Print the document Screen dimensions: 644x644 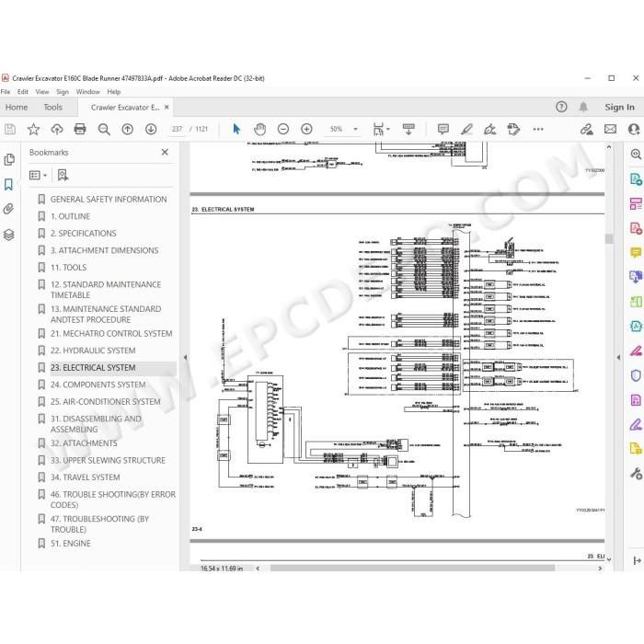point(80,130)
